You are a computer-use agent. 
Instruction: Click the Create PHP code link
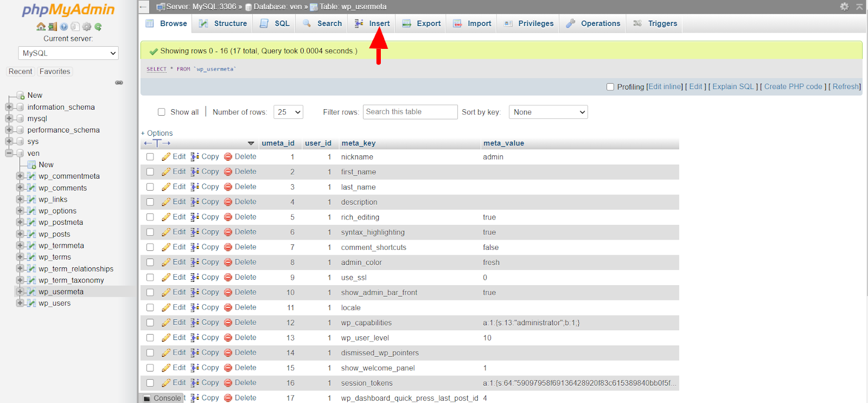(793, 87)
